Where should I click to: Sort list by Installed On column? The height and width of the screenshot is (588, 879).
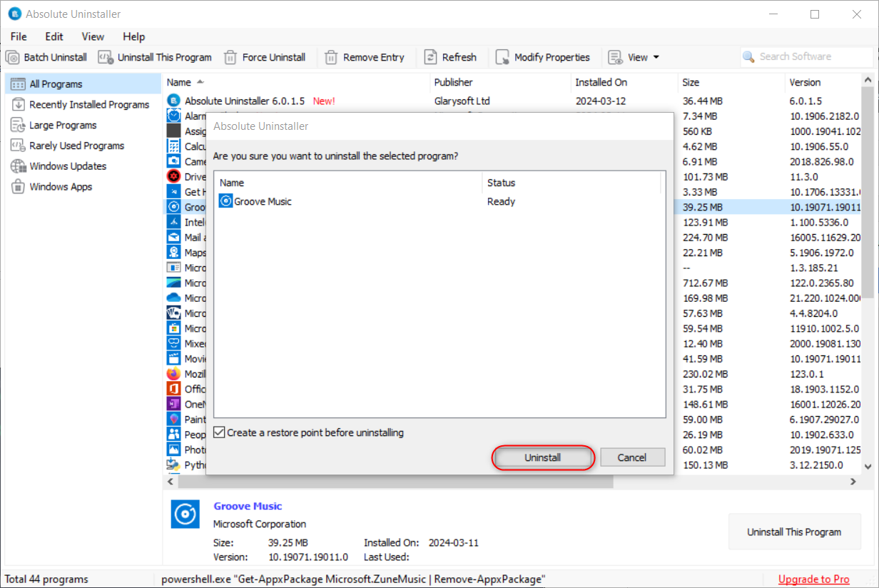pyautogui.click(x=624, y=82)
